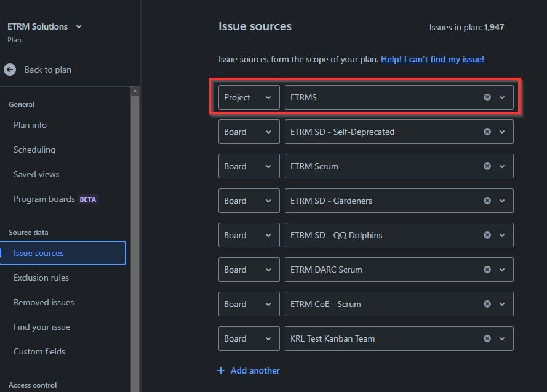Viewport: 547px width, 392px height.
Task: Open the ETRM Solutions plan switcher chevron
Action: 79,27
